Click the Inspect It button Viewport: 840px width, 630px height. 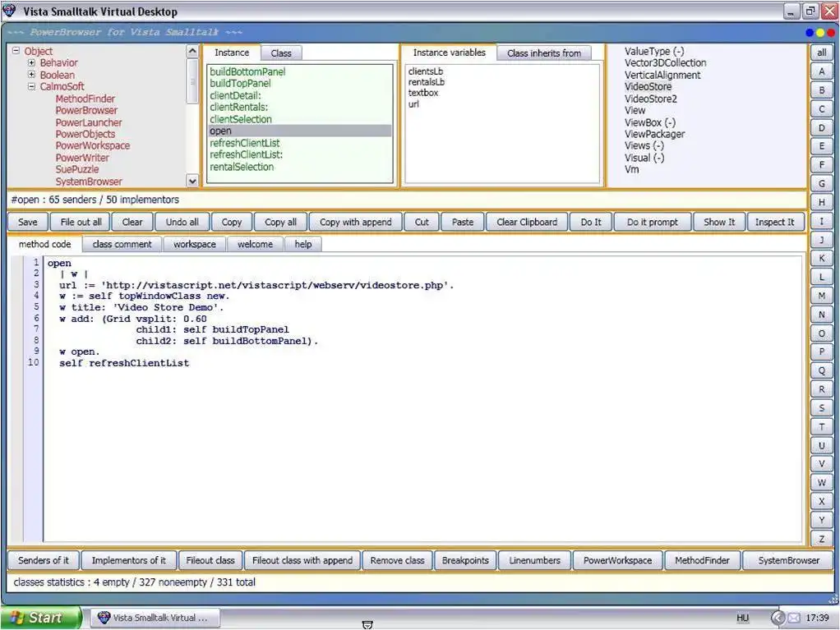click(774, 222)
